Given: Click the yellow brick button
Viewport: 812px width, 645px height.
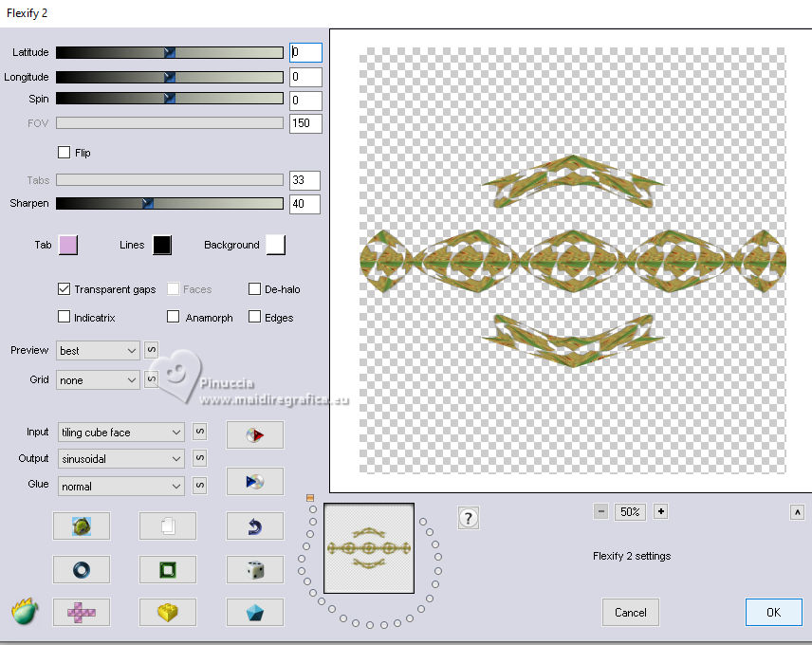Looking at the screenshot, I should click(x=168, y=613).
